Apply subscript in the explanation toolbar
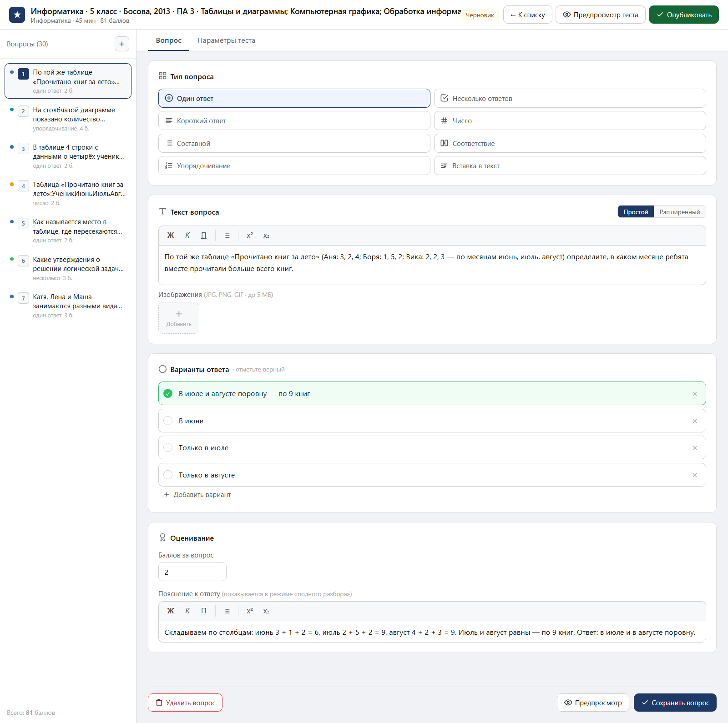This screenshot has width=728, height=723. pyautogui.click(x=266, y=611)
